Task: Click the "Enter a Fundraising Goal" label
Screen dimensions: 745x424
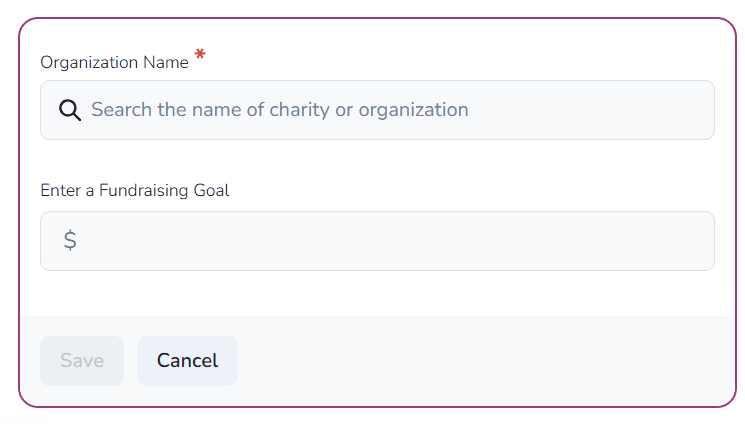Action: [x=135, y=190]
